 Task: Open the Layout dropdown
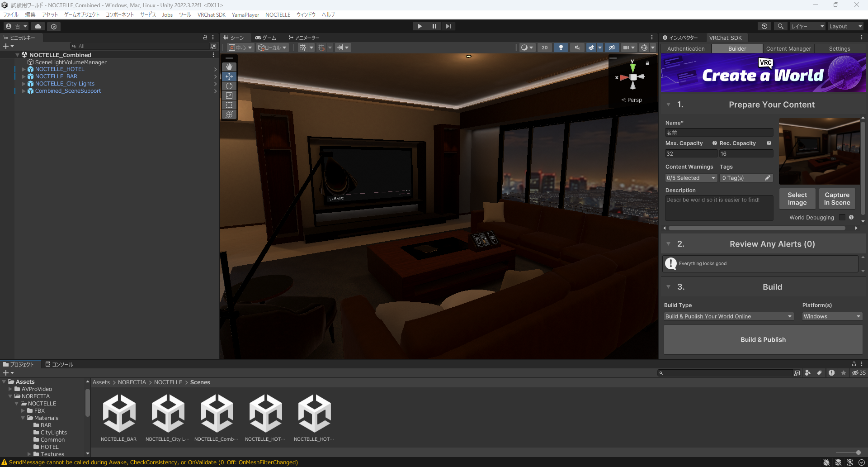(x=845, y=26)
